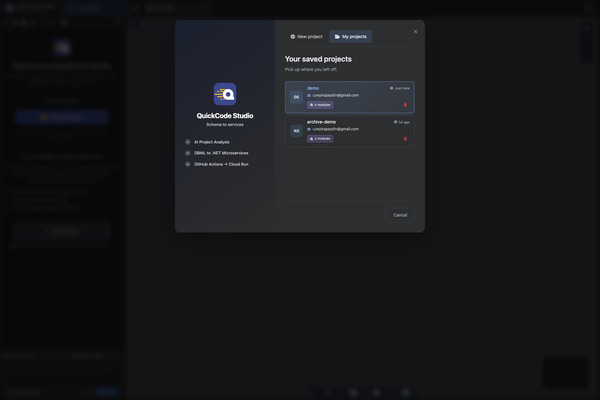600x400 pixels.
Task: Click the 4 modules badge on demo
Action: (320, 105)
